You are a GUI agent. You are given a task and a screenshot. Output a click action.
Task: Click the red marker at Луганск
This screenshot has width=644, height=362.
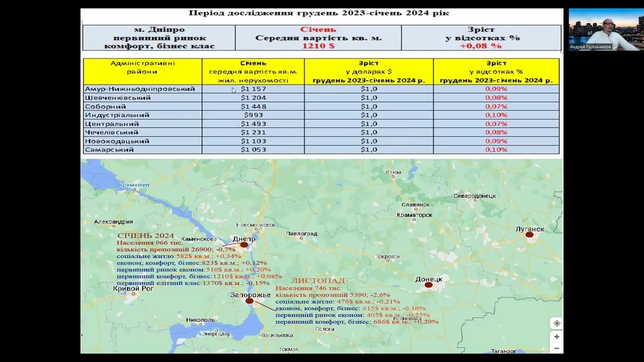pyautogui.click(x=530, y=234)
